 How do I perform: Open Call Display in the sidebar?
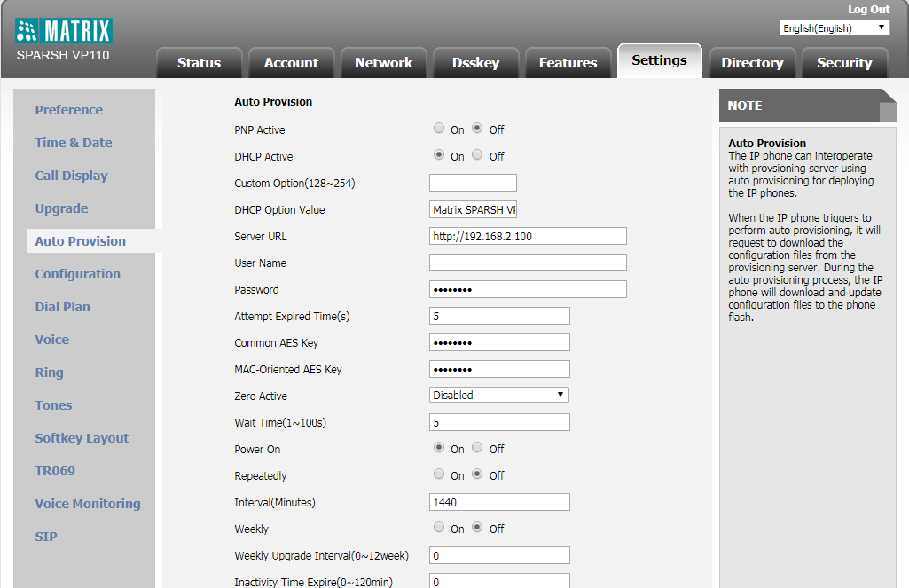pos(71,176)
